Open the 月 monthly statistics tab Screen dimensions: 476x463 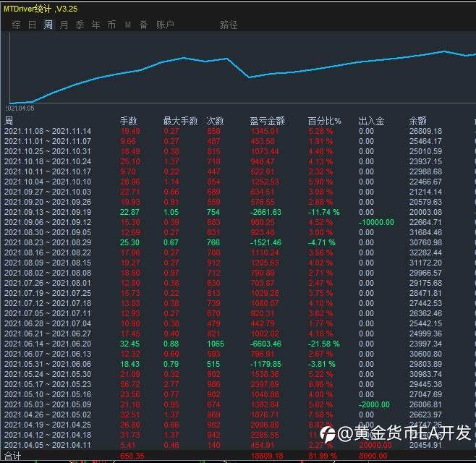64,25
